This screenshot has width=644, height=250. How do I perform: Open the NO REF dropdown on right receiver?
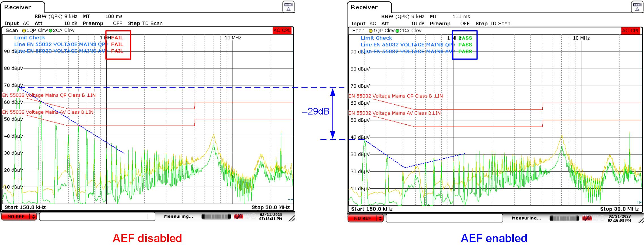(x=380, y=218)
